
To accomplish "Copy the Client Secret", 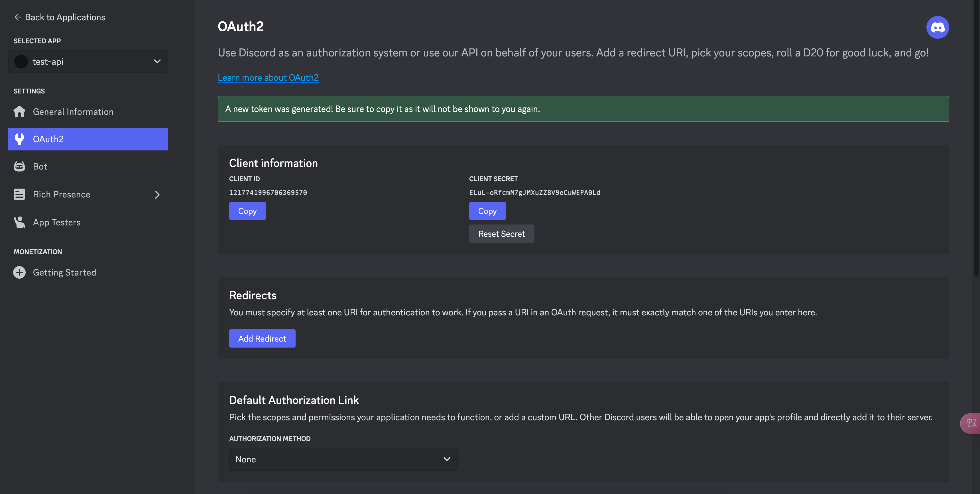I will tap(487, 211).
